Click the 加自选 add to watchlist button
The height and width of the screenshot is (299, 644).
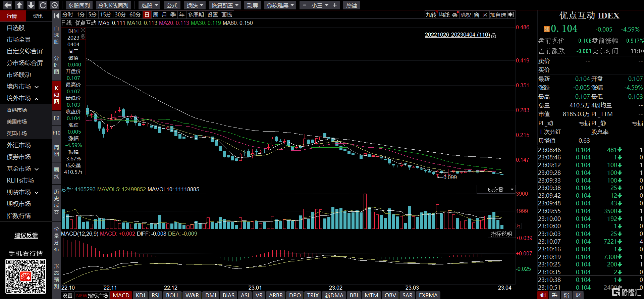498,15
